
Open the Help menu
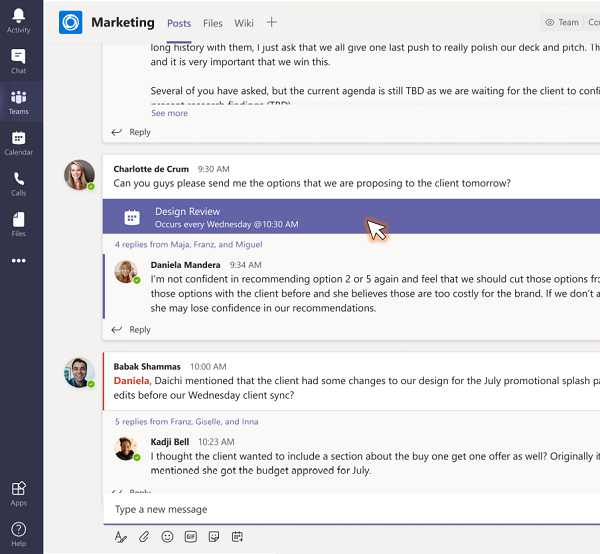coord(18,534)
